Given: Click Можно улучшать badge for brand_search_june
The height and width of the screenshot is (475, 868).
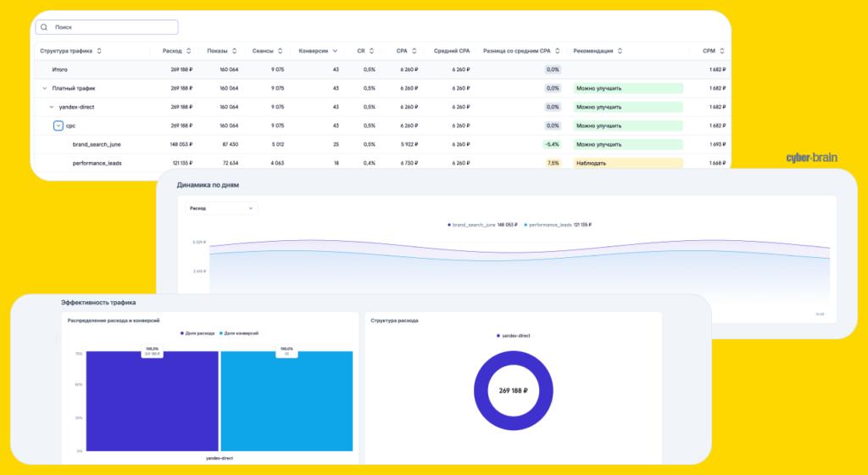Looking at the screenshot, I should 628,144.
